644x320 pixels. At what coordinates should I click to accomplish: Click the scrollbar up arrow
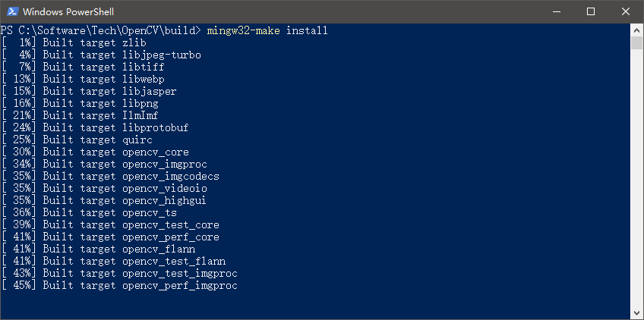point(636,30)
